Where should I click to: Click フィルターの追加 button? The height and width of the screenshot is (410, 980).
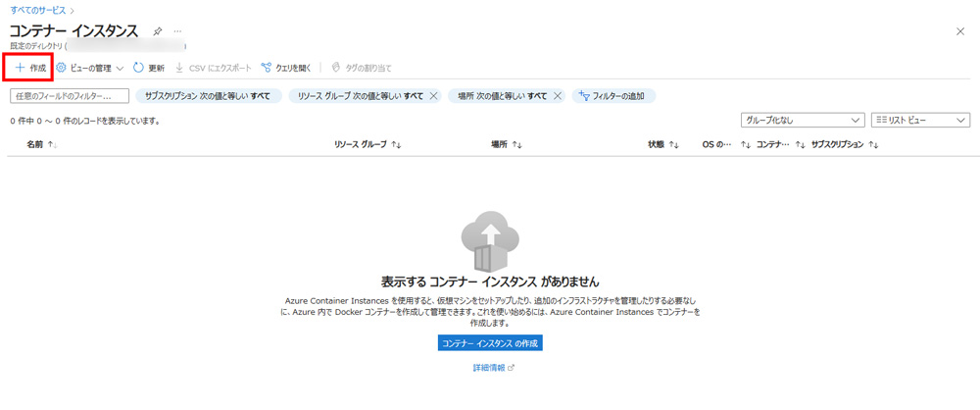613,96
